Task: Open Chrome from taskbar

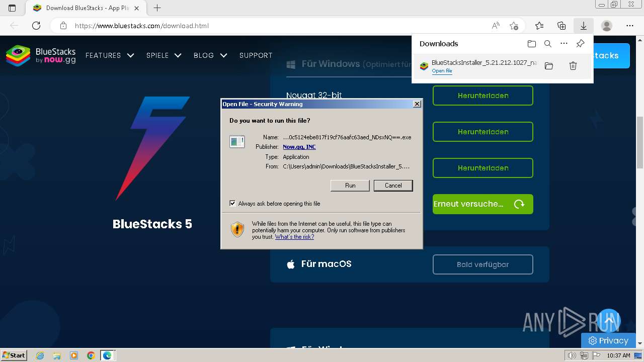Action: (91, 355)
